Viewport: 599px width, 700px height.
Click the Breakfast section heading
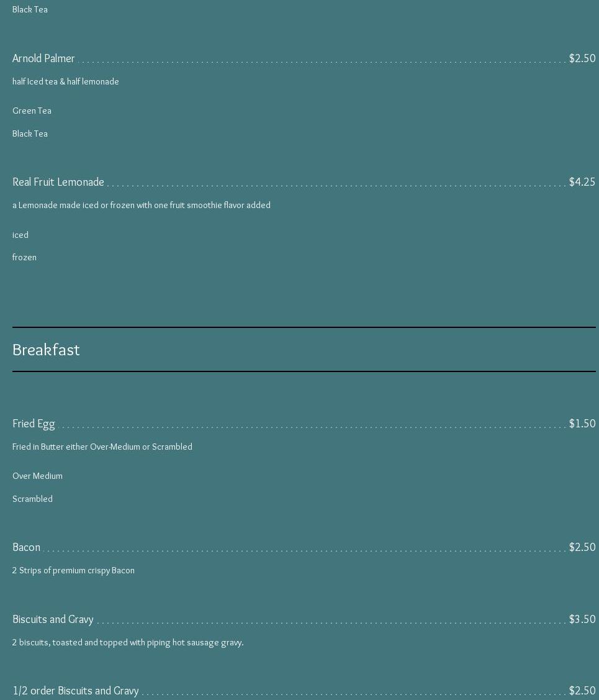46,350
